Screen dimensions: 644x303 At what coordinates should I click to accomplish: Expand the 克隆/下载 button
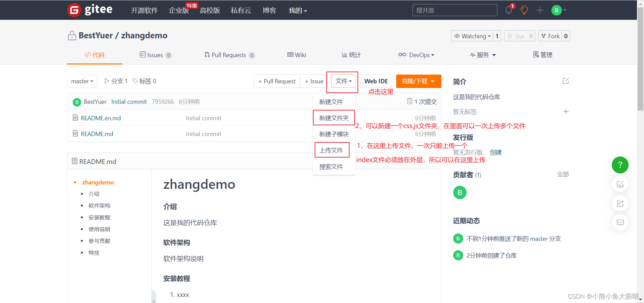[419, 81]
